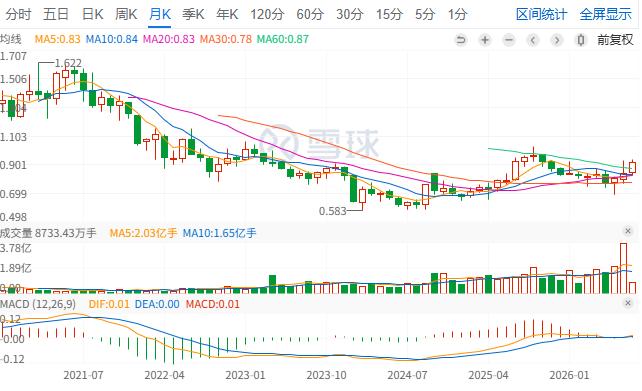Click the MA30:0.78 indicator value

(226, 39)
